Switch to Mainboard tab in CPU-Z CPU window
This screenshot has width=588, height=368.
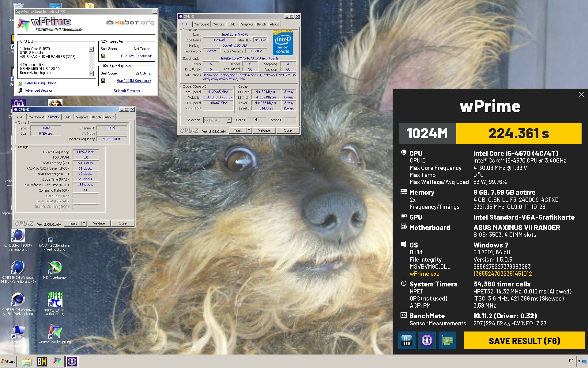(201, 24)
